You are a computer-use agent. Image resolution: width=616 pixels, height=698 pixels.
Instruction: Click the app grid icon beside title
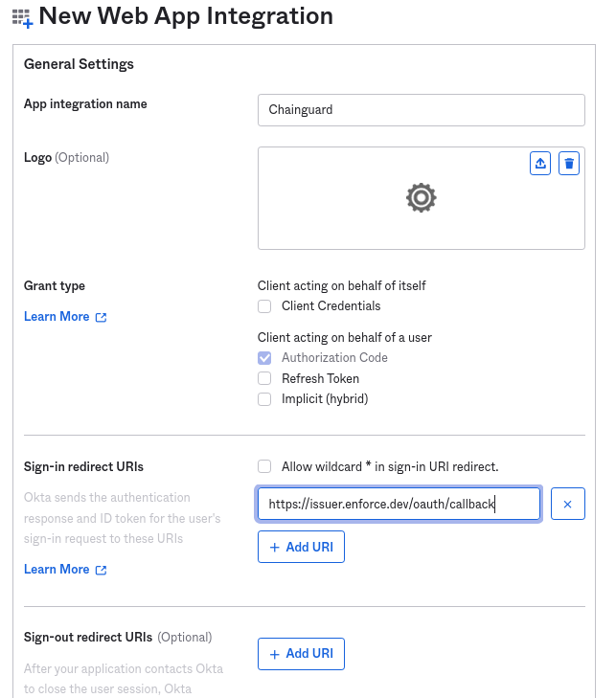click(21, 17)
